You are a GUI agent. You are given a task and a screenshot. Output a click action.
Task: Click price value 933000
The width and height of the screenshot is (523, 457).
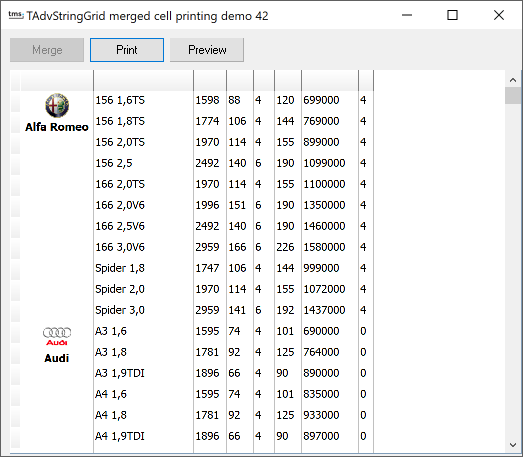point(321,415)
